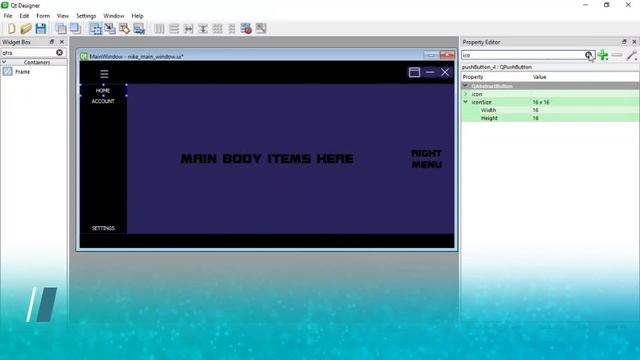Float the Property Editor panel

[x=624, y=42]
